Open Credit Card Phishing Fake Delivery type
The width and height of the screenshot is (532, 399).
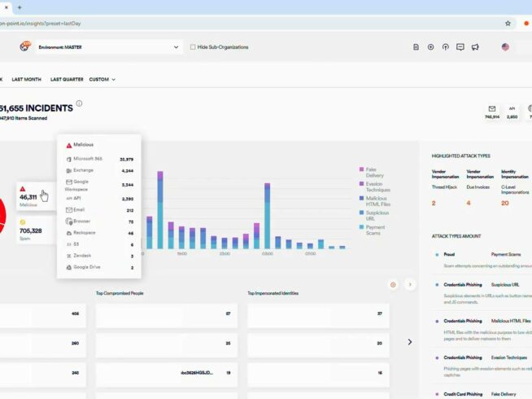point(482,394)
